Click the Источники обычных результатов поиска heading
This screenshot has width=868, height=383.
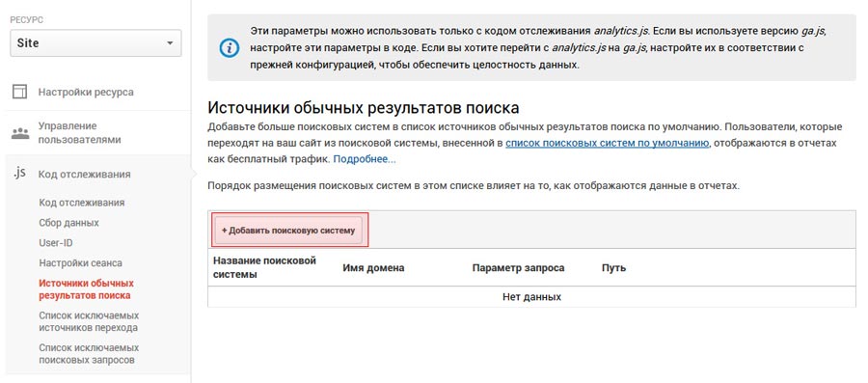pos(364,107)
